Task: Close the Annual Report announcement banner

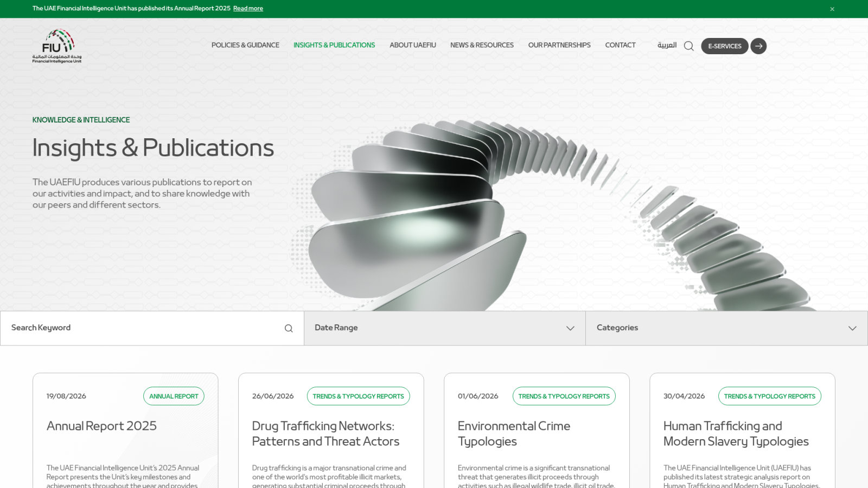Action: coord(832,9)
